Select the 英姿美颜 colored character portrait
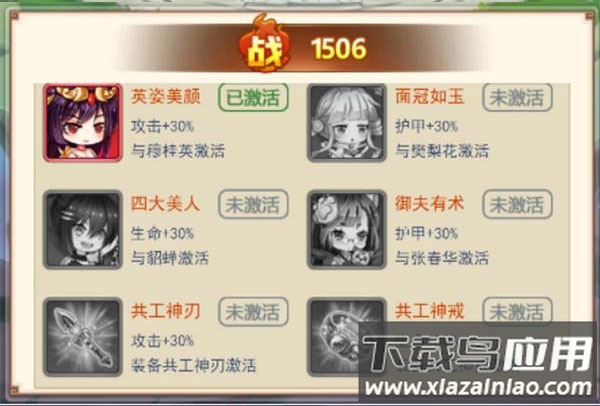Viewport: 600px width, 406px height. 83,122
